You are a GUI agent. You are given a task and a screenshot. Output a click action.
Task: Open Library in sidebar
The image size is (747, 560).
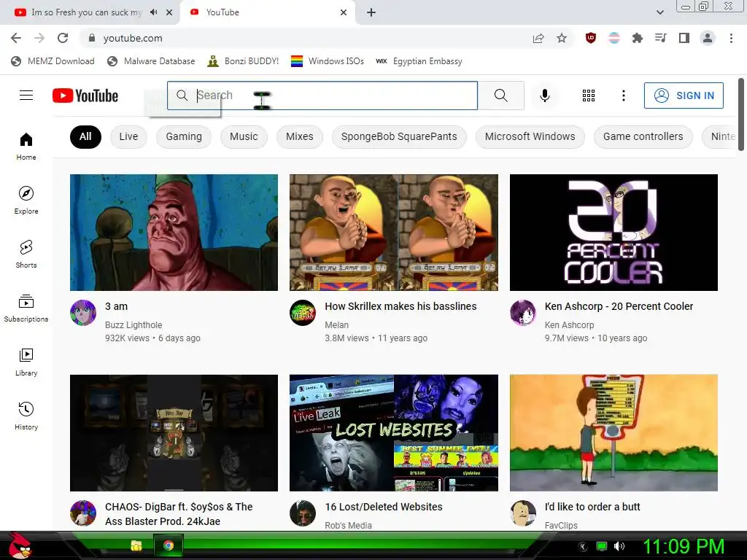(x=26, y=362)
